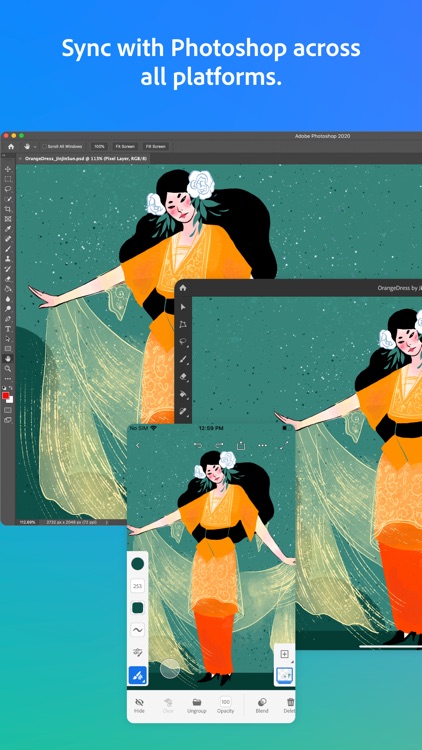The image size is (422, 750).
Task: Open Edit Toolbar three-dots menu
Action: click(8, 379)
